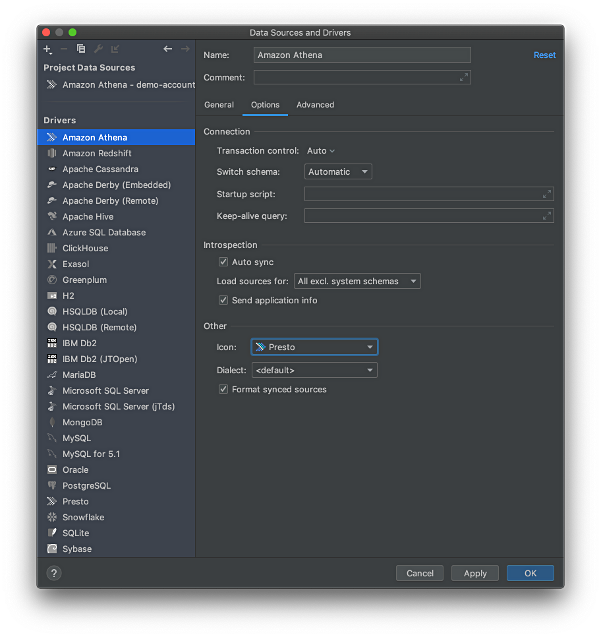Screen dimensions: 601x637
Task: Select the MySQL driver
Action: tap(116, 438)
